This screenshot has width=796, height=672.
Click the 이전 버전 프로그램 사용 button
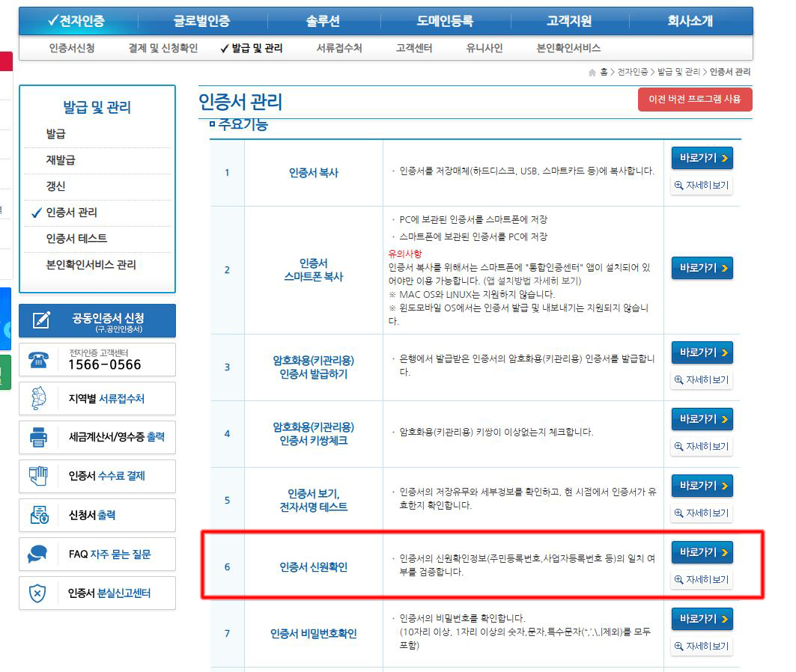(x=695, y=100)
